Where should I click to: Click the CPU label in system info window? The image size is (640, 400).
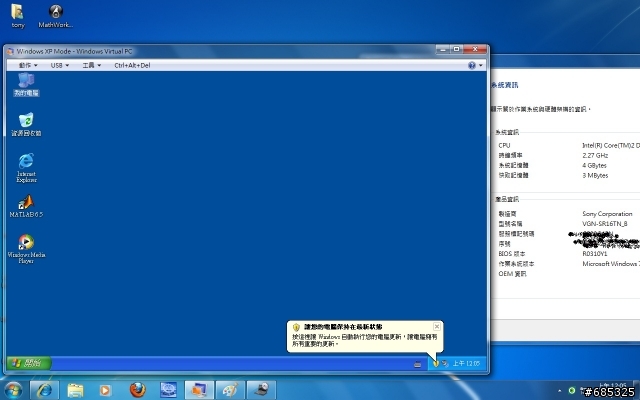504,145
